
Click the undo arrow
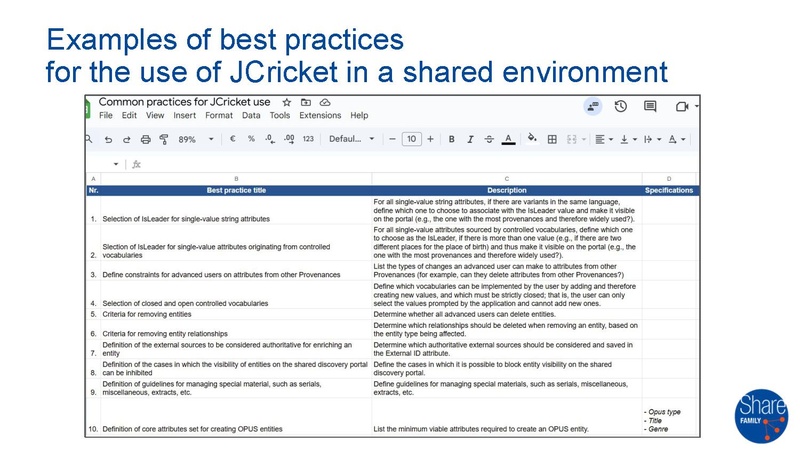[108, 139]
